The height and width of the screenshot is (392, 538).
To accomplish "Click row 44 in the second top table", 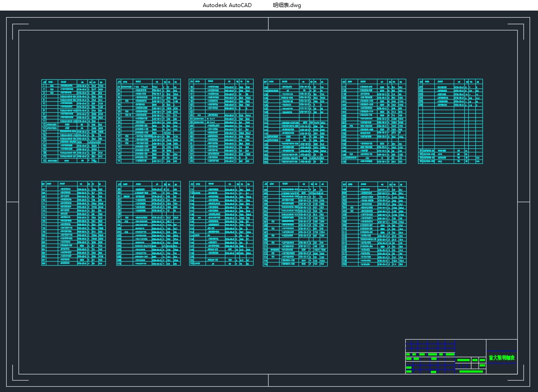I will (149, 161).
